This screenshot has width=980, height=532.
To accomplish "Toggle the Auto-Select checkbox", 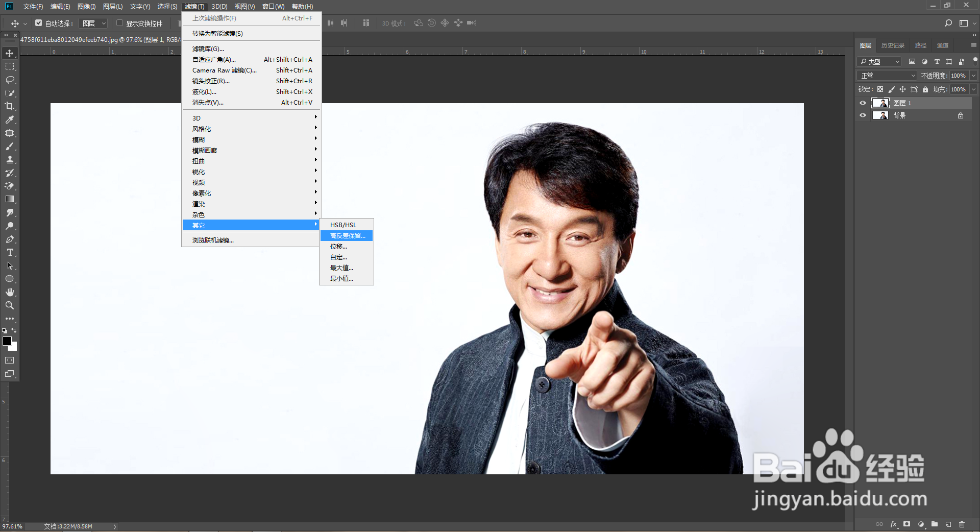I will coord(39,23).
